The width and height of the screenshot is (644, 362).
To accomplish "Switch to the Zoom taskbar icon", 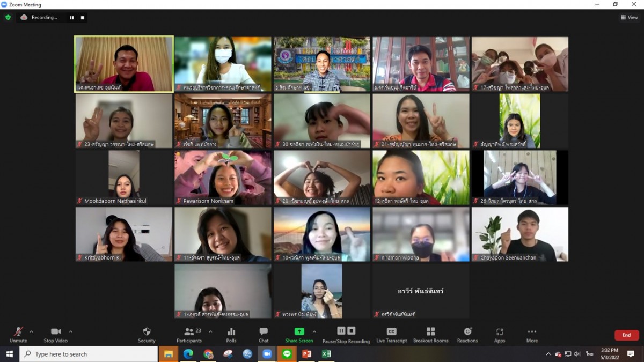I will 267,354.
